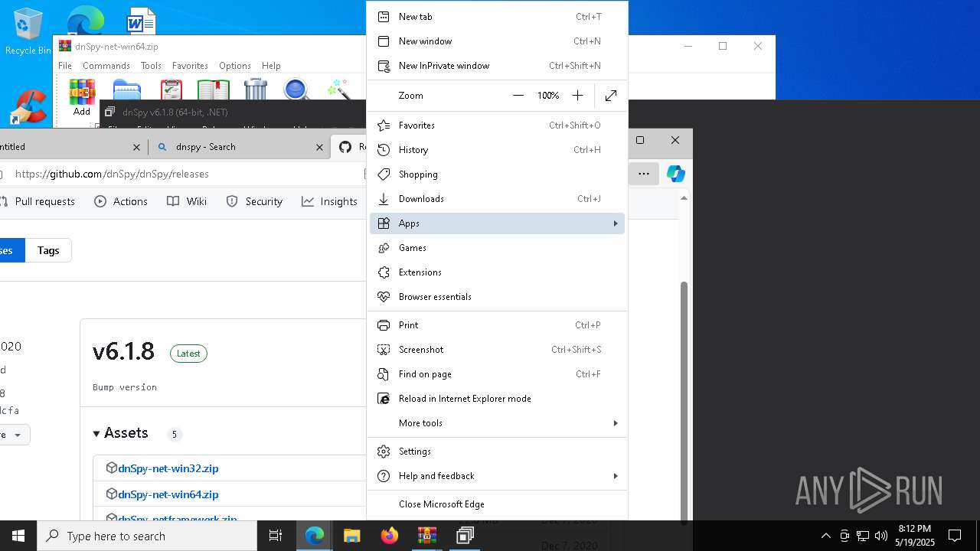Viewport: 980px width, 551px height.
Task: Open a New InPrivate window
Action: coord(497,66)
